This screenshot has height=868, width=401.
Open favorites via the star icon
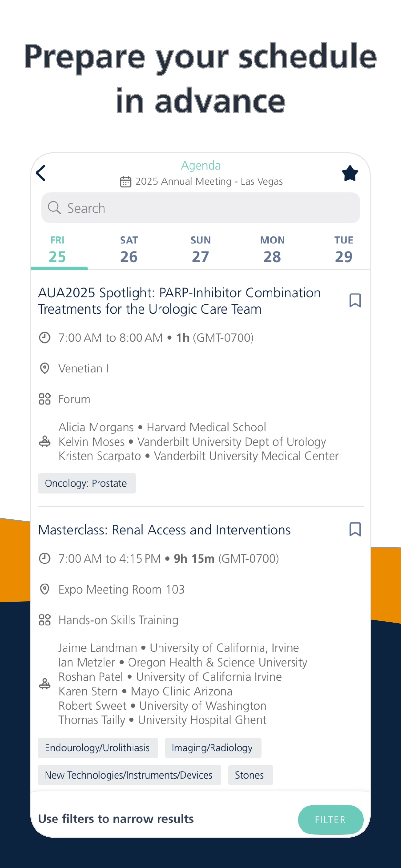[350, 173]
